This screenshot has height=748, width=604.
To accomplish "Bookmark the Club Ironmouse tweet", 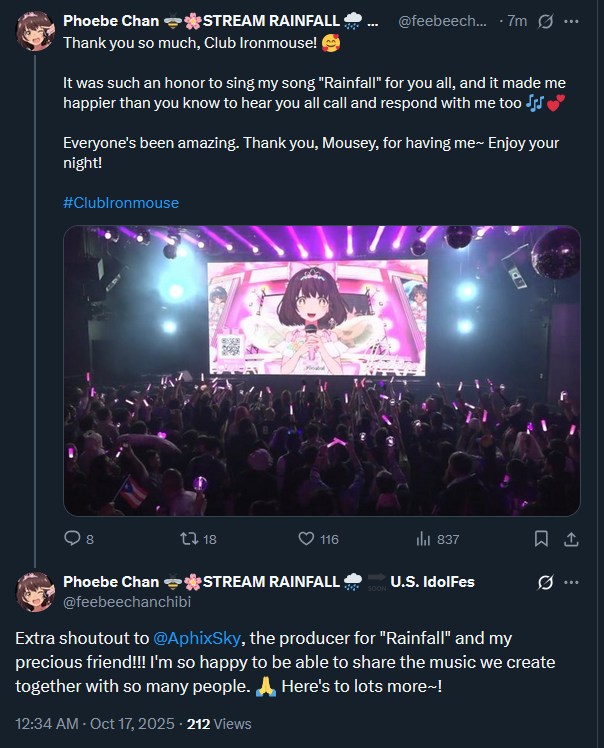I will pos(541,539).
